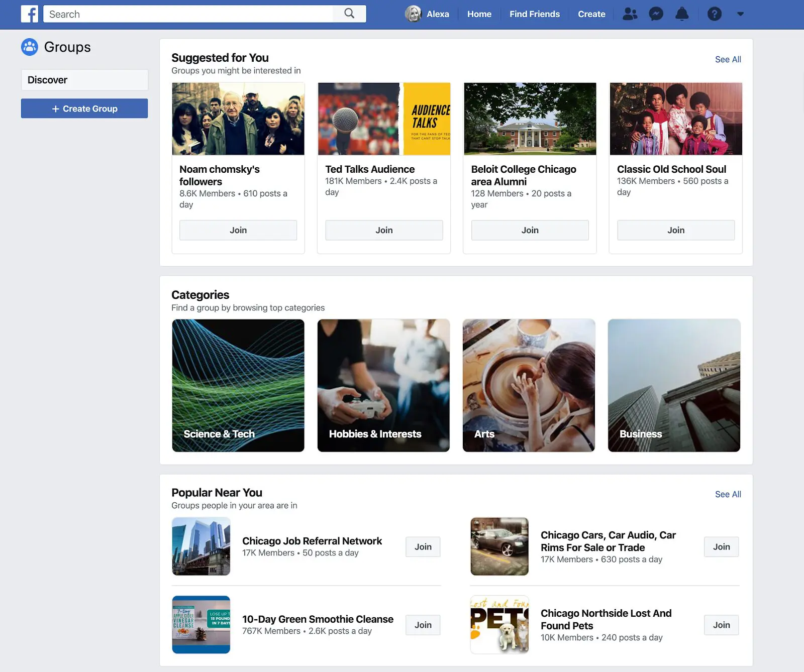The image size is (804, 672).
Task: Expand the account dropdown arrow
Action: (740, 14)
